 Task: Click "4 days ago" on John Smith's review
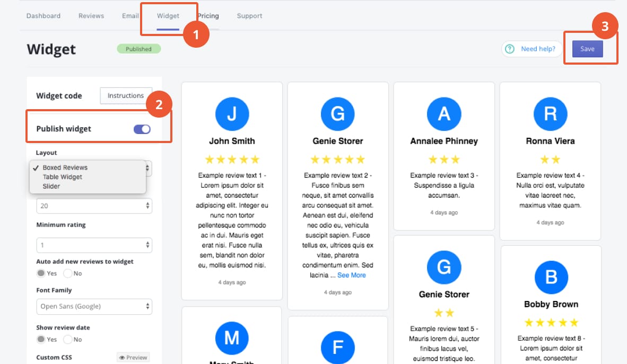[232, 282]
